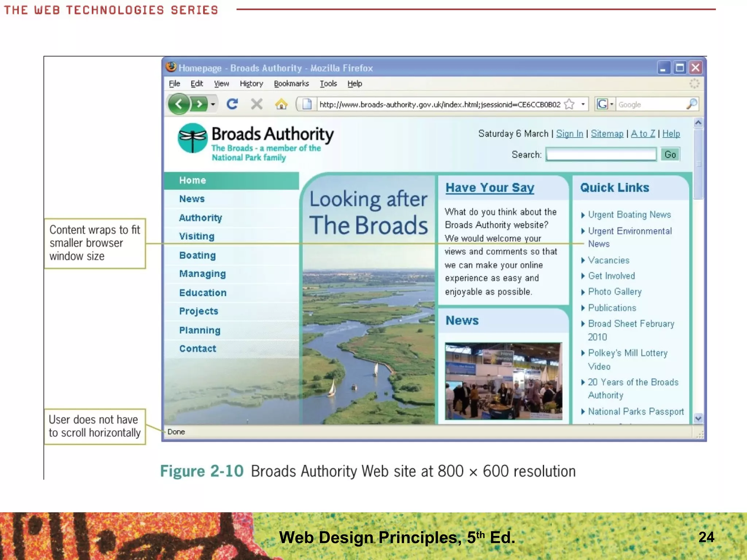Click the magnifying glass search icon
747x560 pixels.
point(692,104)
